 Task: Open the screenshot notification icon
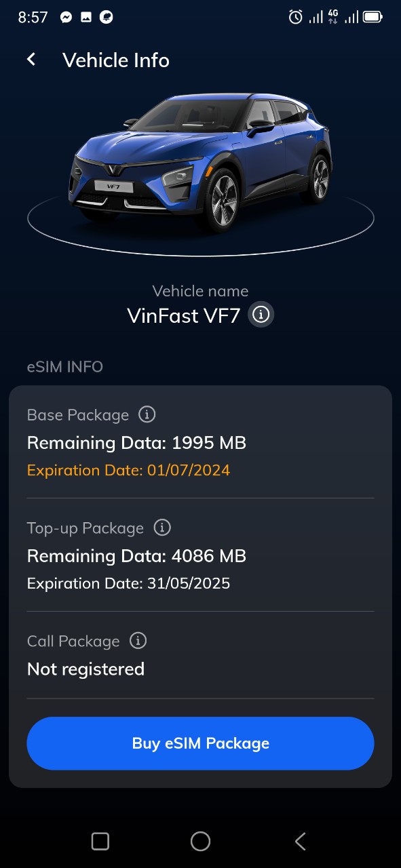[85, 16]
